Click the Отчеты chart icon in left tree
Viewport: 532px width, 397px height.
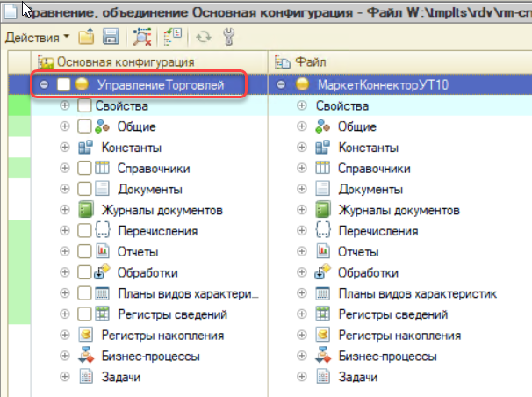tap(102, 251)
